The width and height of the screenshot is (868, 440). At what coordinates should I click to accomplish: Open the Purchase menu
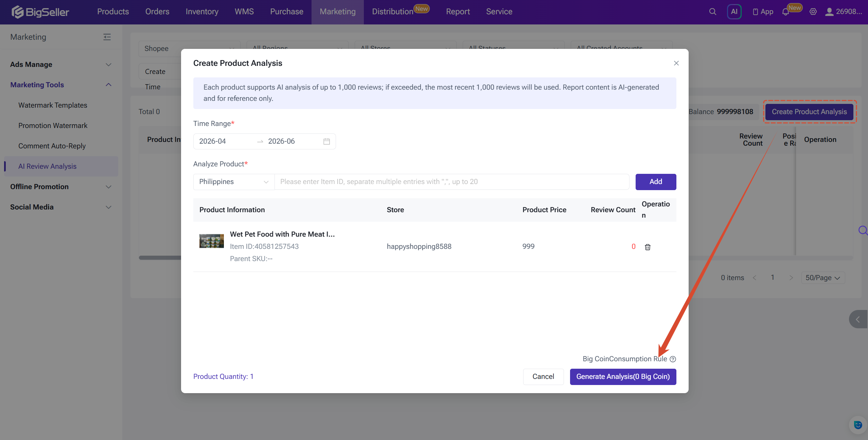pos(286,12)
